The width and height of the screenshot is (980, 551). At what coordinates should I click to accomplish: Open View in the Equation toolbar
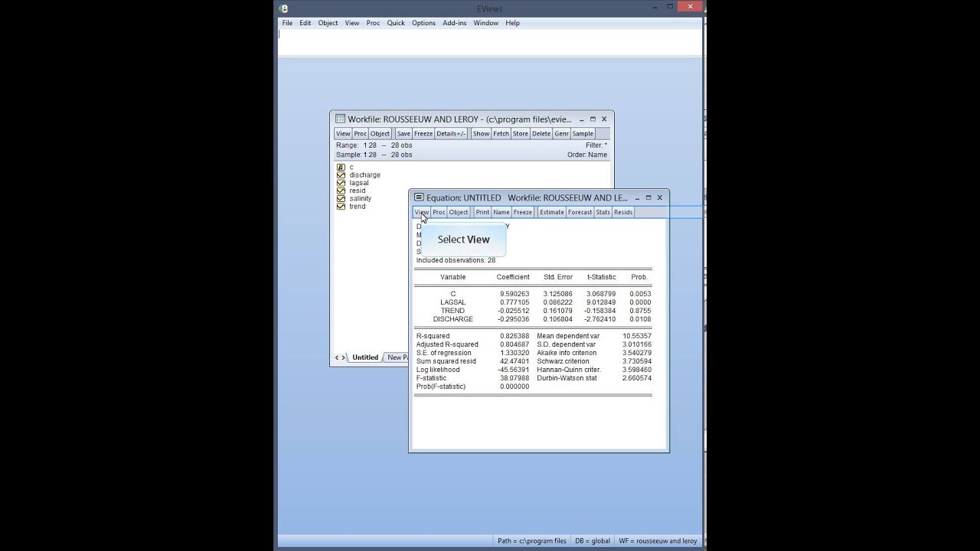422,213
